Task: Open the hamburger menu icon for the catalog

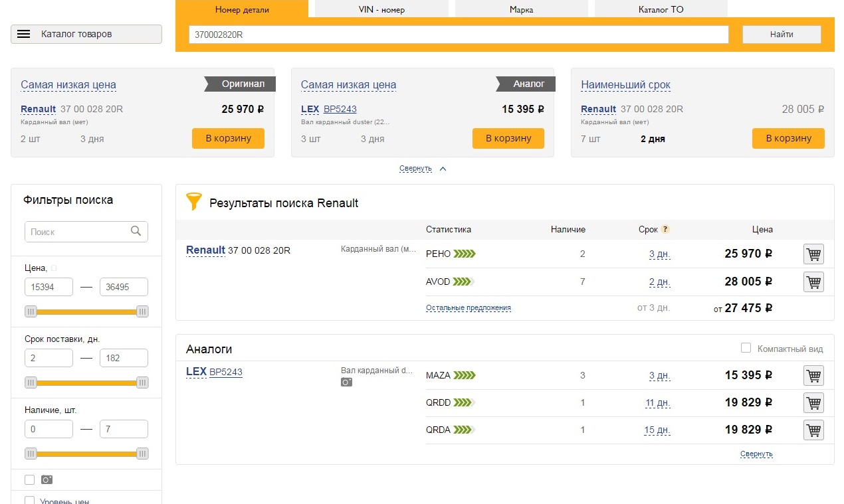Action: pos(24,34)
